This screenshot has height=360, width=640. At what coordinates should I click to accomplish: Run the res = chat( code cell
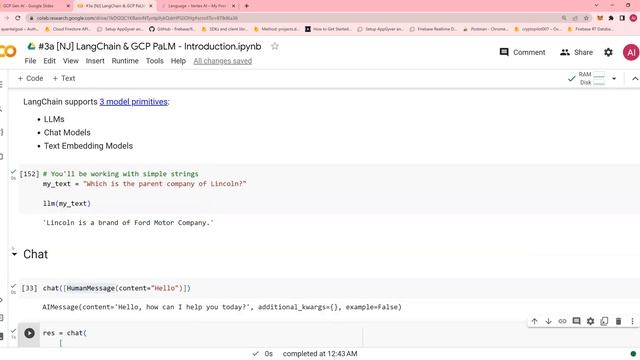point(29,333)
